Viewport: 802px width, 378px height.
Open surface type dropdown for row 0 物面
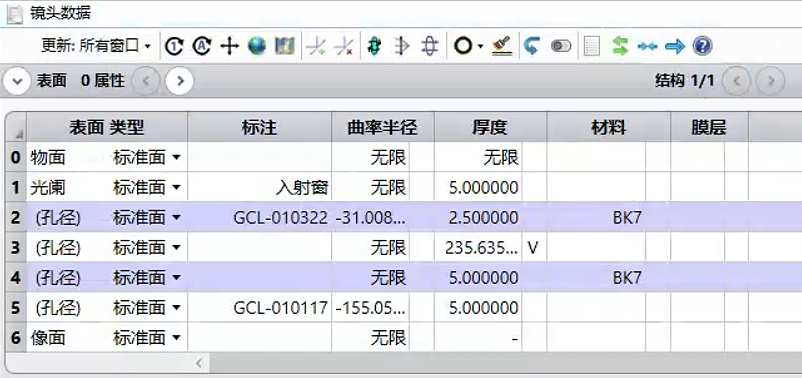(176, 158)
